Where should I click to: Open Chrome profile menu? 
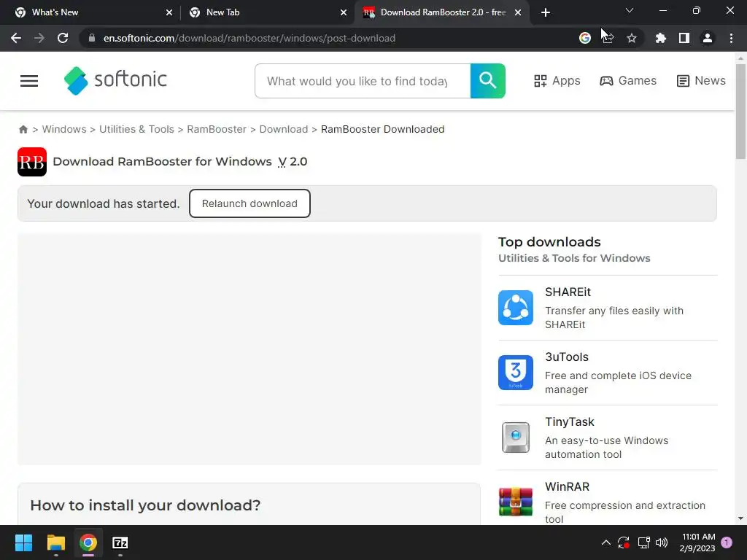708,38
